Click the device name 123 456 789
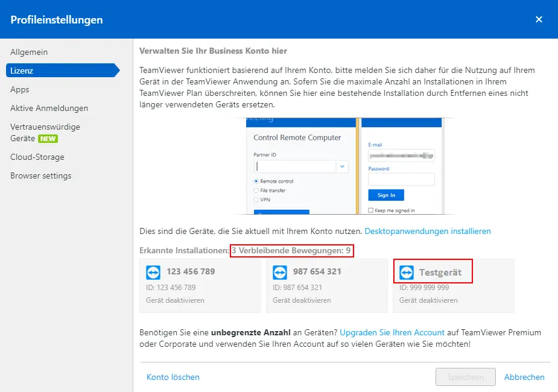 point(191,271)
